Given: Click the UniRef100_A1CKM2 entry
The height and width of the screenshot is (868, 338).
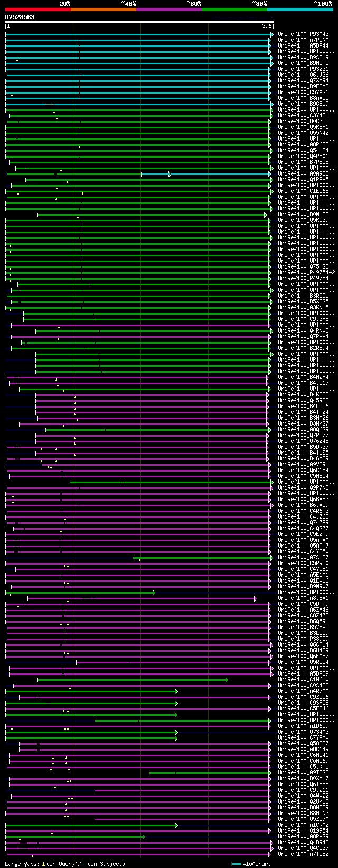Looking at the screenshot, I should click(x=303, y=825).
